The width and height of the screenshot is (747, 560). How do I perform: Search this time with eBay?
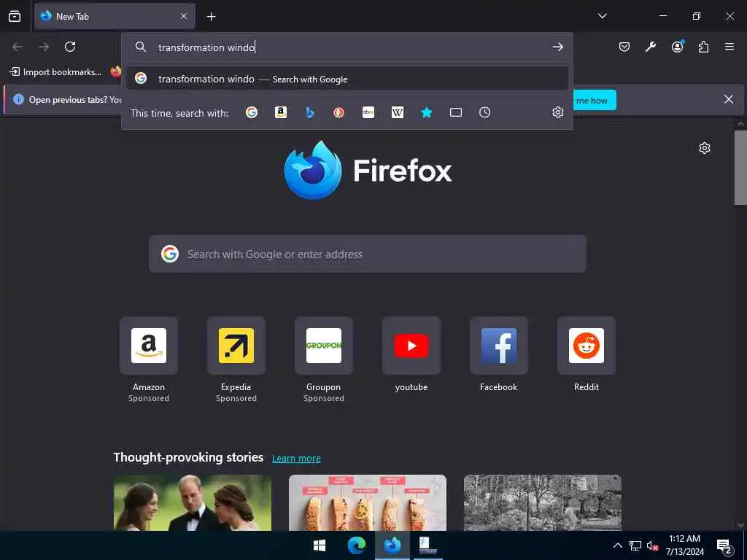tap(368, 112)
